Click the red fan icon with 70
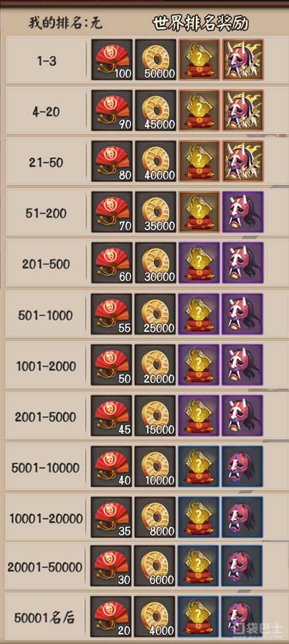The image size is (289, 644). click(x=112, y=212)
